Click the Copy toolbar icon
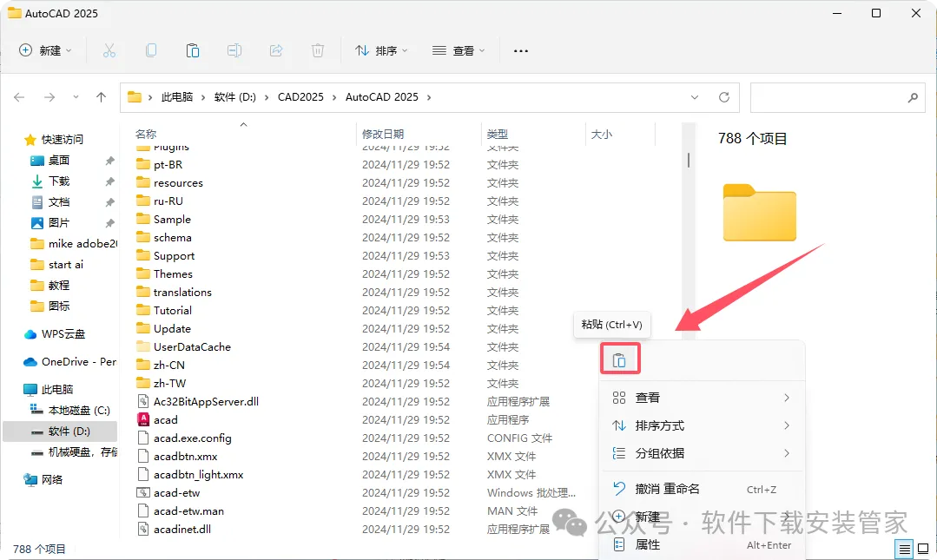937x560 pixels. [x=151, y=51]
